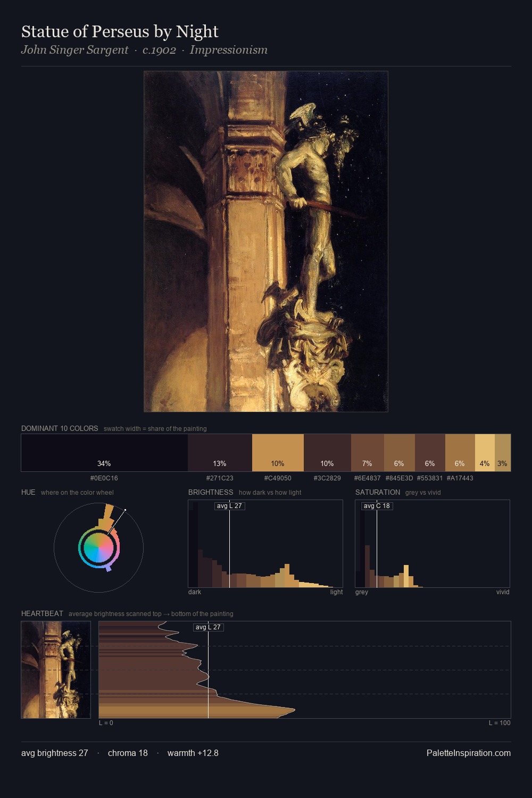Click the "light" axis label under Brightness

(336, 592)
